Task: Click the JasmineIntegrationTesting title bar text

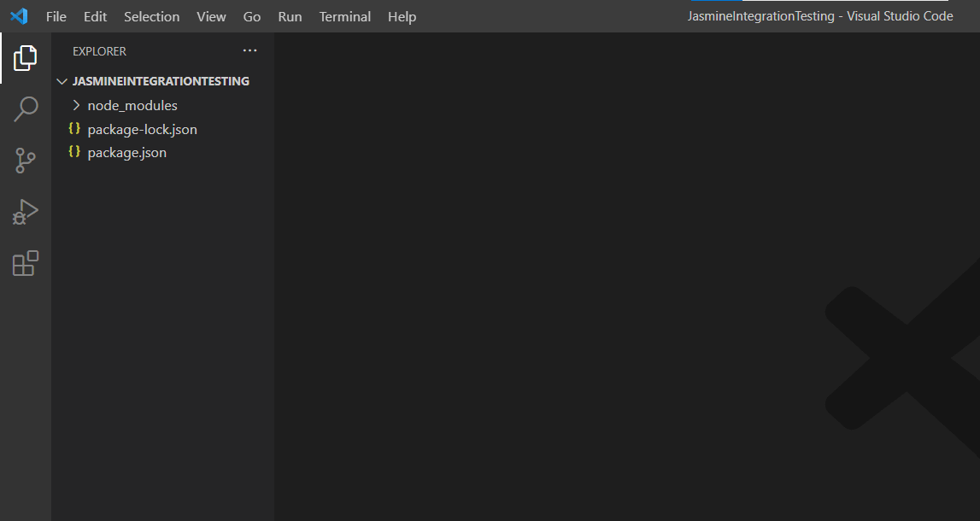Action: coord(760,15)
